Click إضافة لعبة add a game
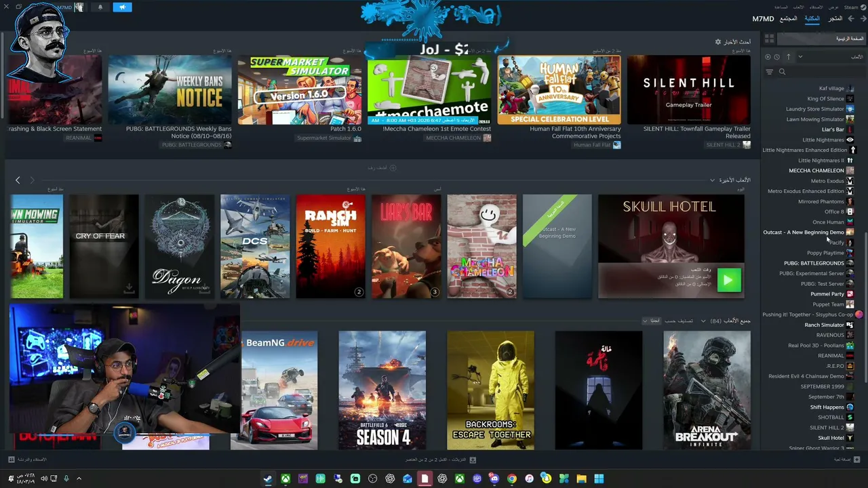The height and width of the screenshot is (488, 868). coord(846,460)
